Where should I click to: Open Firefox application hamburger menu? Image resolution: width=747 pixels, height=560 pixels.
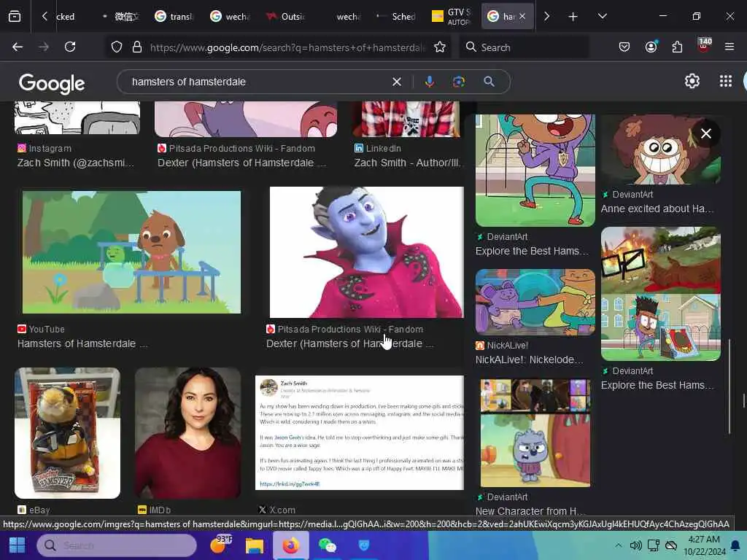point(729,47)
